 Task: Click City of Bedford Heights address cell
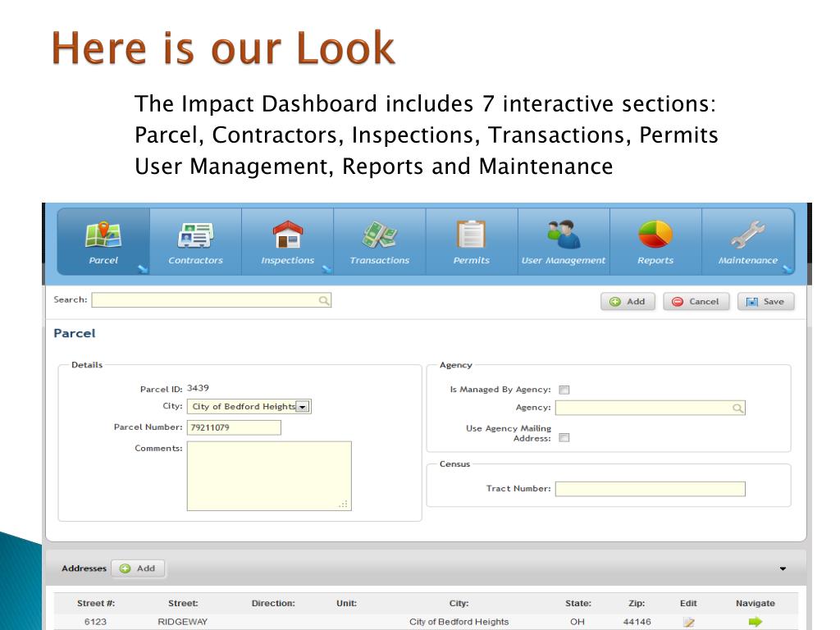click(x=459, y=622)
